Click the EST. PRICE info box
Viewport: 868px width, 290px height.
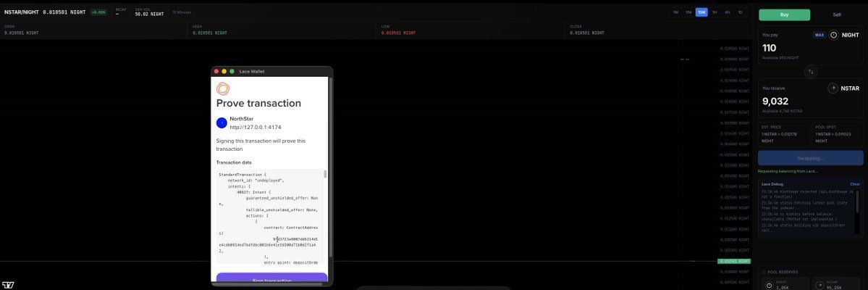click(x=784, y=133)
